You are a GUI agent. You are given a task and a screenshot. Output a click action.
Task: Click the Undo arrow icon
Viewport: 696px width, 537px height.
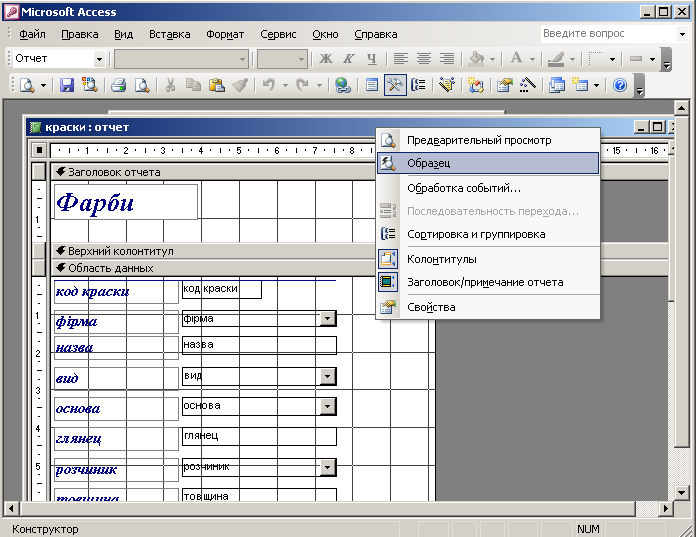coord(269,85)
